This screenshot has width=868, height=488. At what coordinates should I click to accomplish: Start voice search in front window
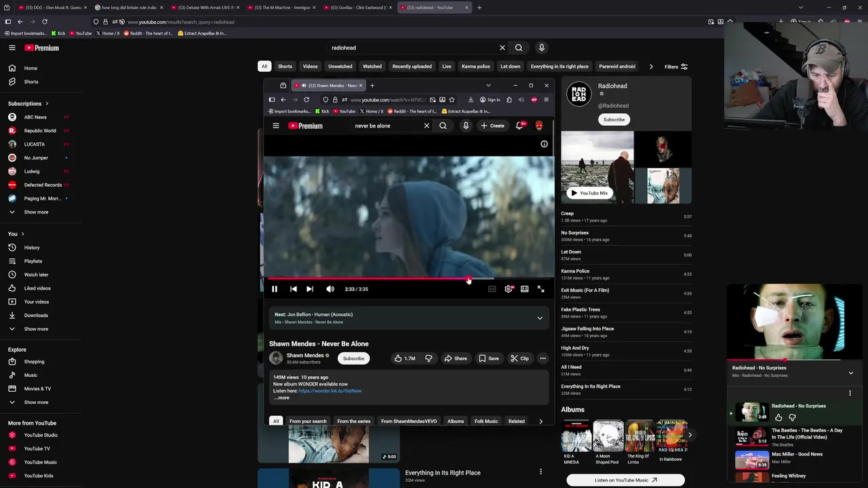tap(466, 126)
